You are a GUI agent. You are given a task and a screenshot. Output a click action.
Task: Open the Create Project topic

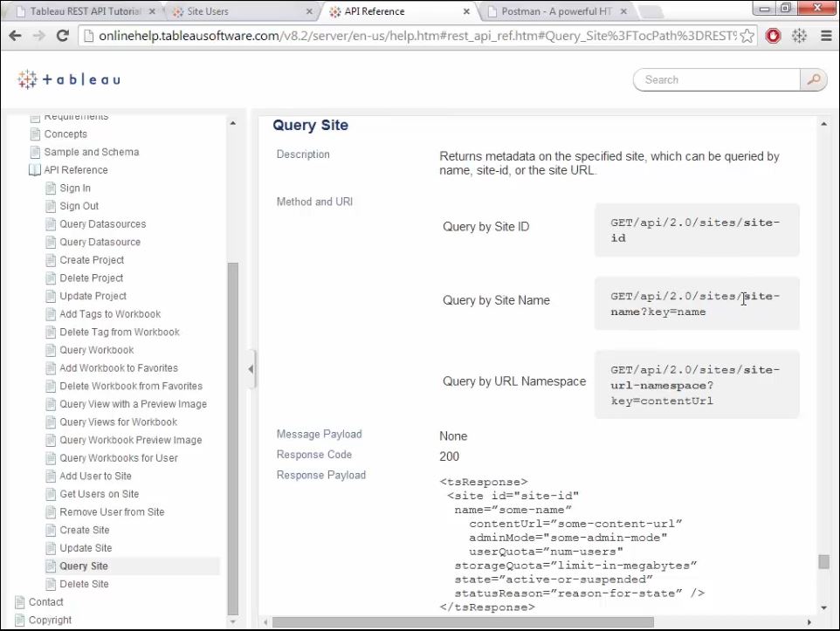pos(92,260)
